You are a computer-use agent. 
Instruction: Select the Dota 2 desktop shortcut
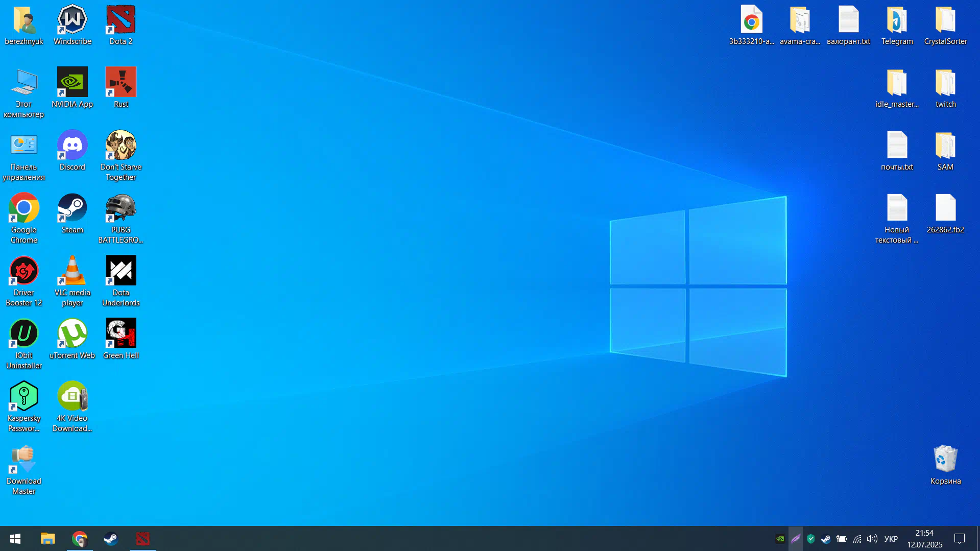pos(121,25)
